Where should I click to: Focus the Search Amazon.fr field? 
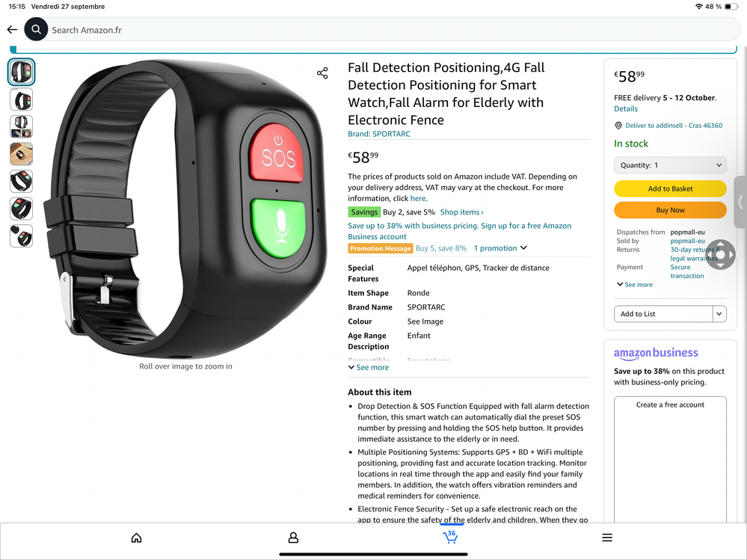point(393,29)
